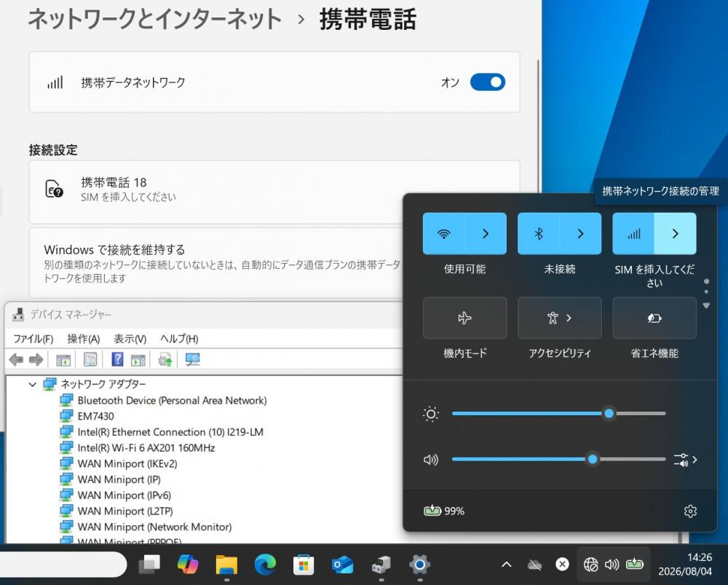Open ヘルプ(H) menu in Device Manager
Screen dimensions: 728x585
click(179, 339)
